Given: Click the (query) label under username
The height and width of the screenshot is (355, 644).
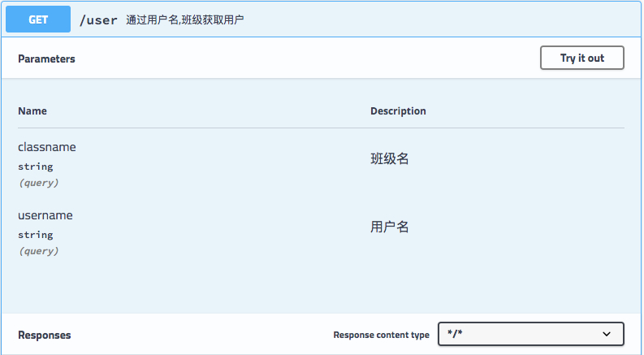Looking at the screenshot, I should 38,251.
